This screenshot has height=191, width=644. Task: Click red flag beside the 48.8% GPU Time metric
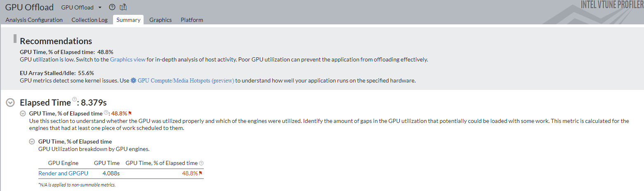click(x=130, y=113)
